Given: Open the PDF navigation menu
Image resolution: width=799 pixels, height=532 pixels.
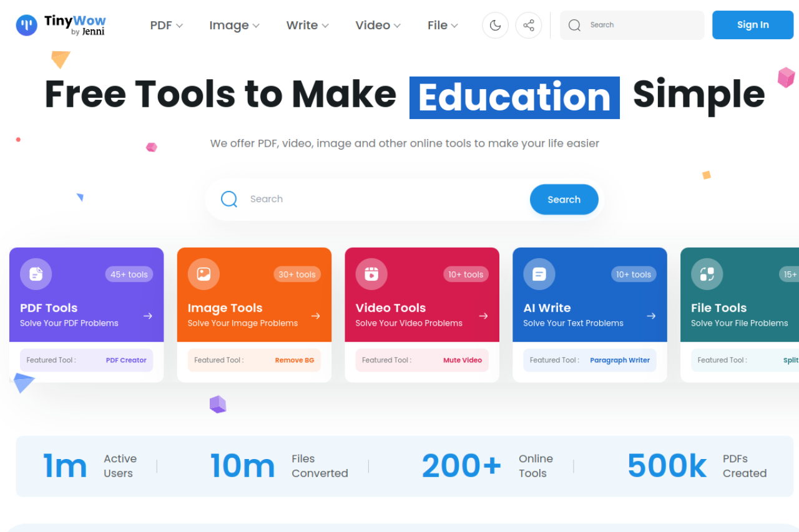Looking at the screenshot, I should (167, 25).
